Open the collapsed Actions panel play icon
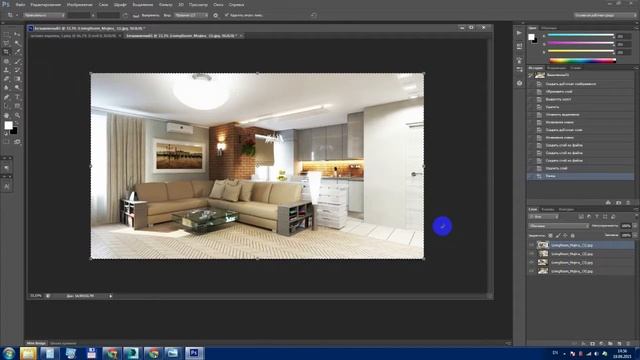The image size is (640, 360). pyautogui.click(x=519, y=33)
